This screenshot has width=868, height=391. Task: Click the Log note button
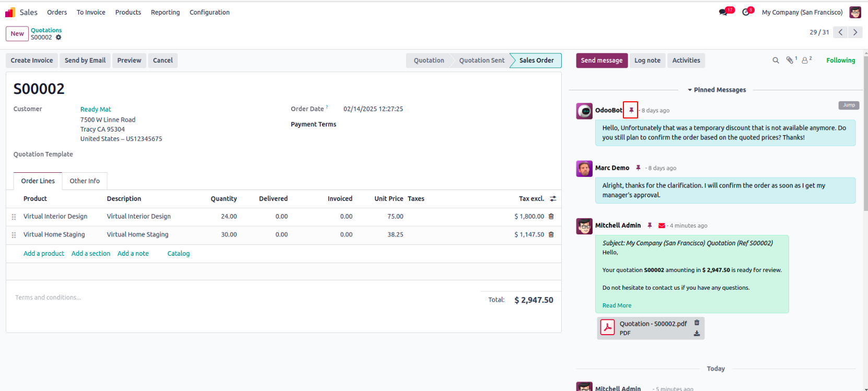click(647, 61)
